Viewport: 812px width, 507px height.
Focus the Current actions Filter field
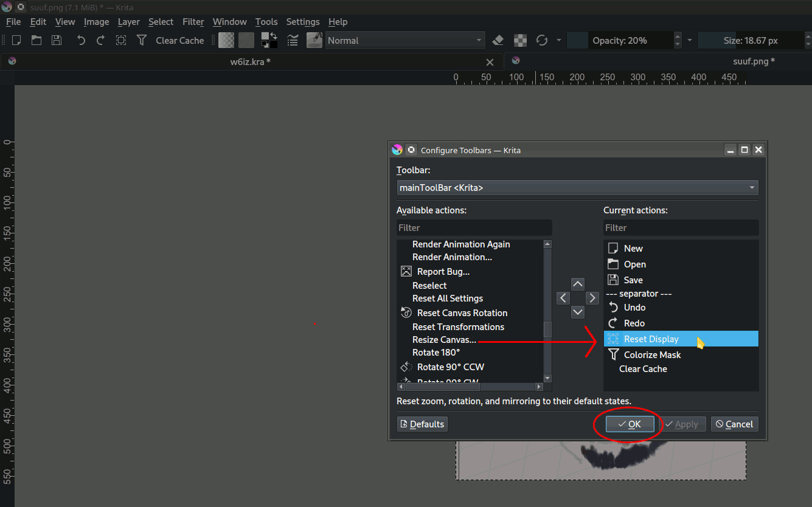[x=681, y=228]
